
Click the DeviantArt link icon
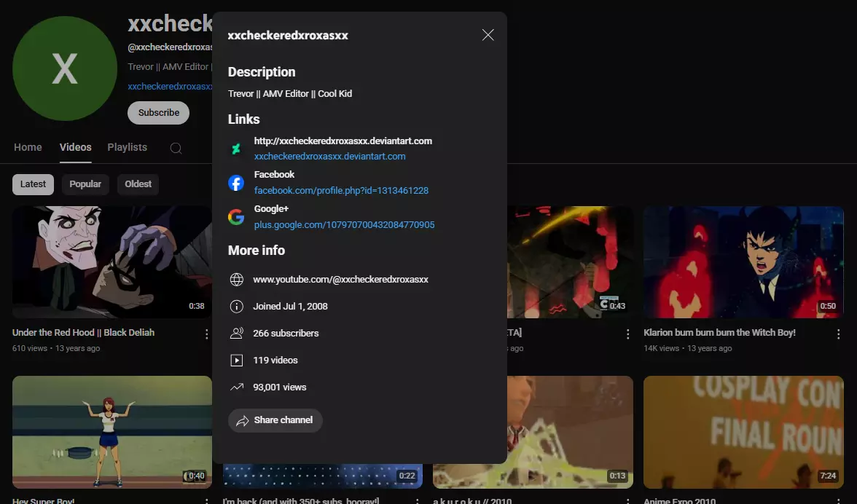tap(236, 149)
